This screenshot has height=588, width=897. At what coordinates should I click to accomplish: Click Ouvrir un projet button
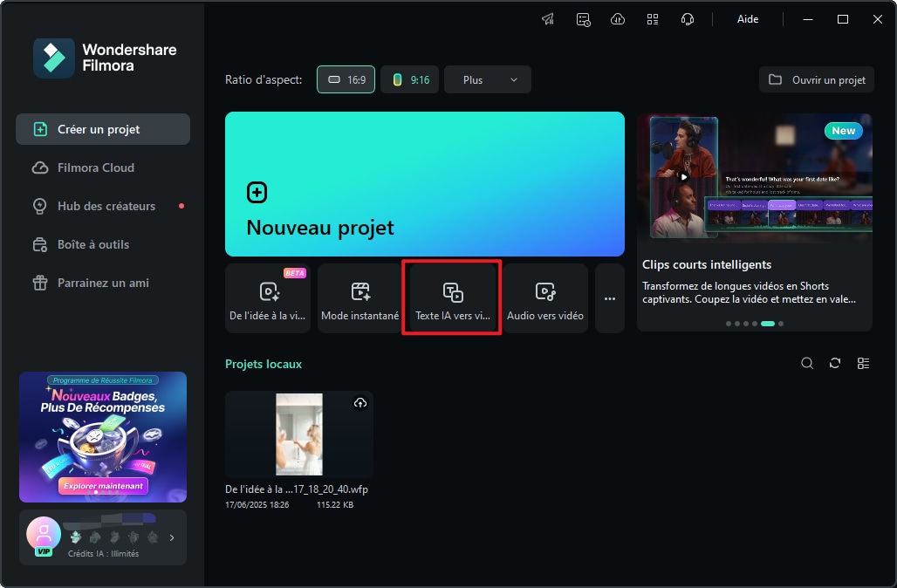coord(817,79)
